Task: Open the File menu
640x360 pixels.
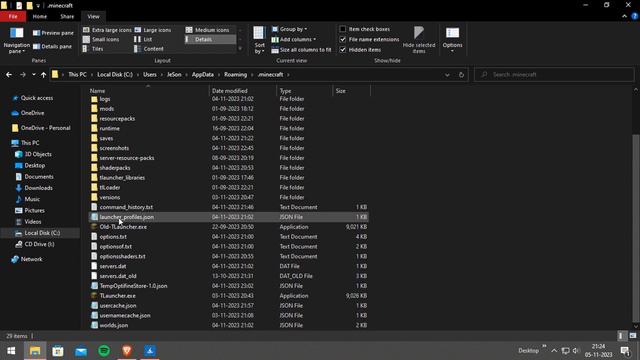Action: 13,16
